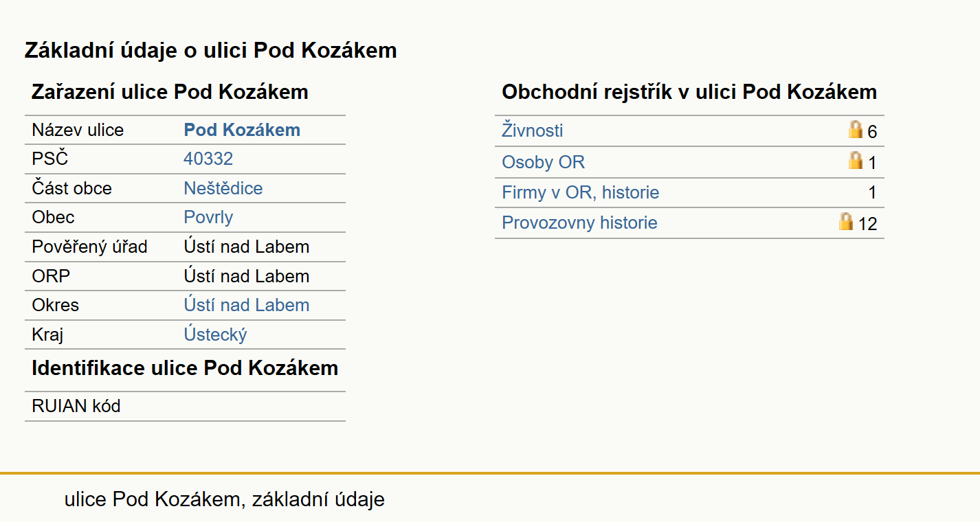Click heading Základní údaje o ulici Pod Kozákem
Screen dimensions: 980x522
coord(211,50)
